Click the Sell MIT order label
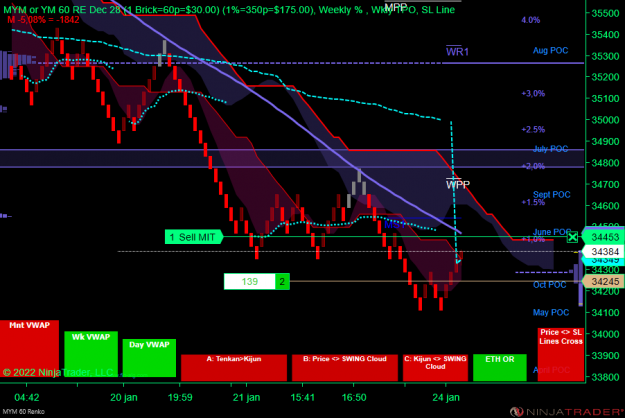This screenshot has height=418, width=625. coord(194,237)
